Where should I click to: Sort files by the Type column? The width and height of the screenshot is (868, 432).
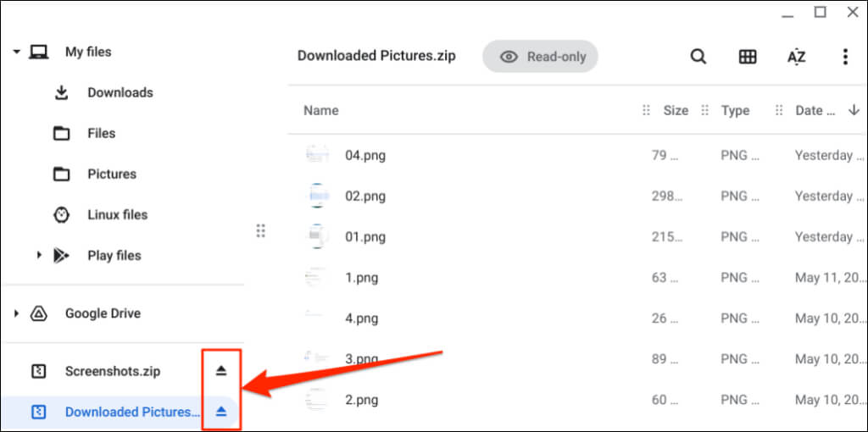coord(735,110)
